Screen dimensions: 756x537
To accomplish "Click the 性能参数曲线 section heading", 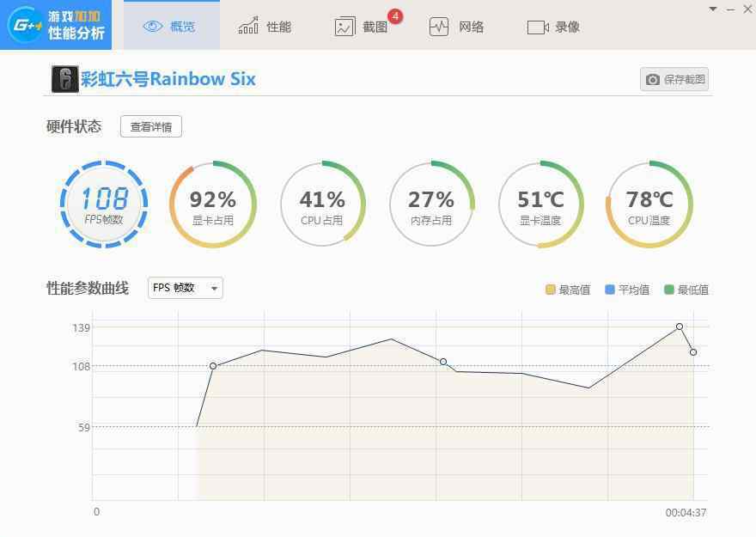I will tap(88, 288).
